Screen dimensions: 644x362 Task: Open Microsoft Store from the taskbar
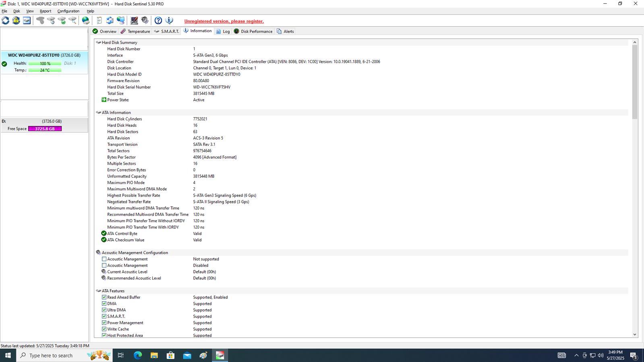click(171, 356)
